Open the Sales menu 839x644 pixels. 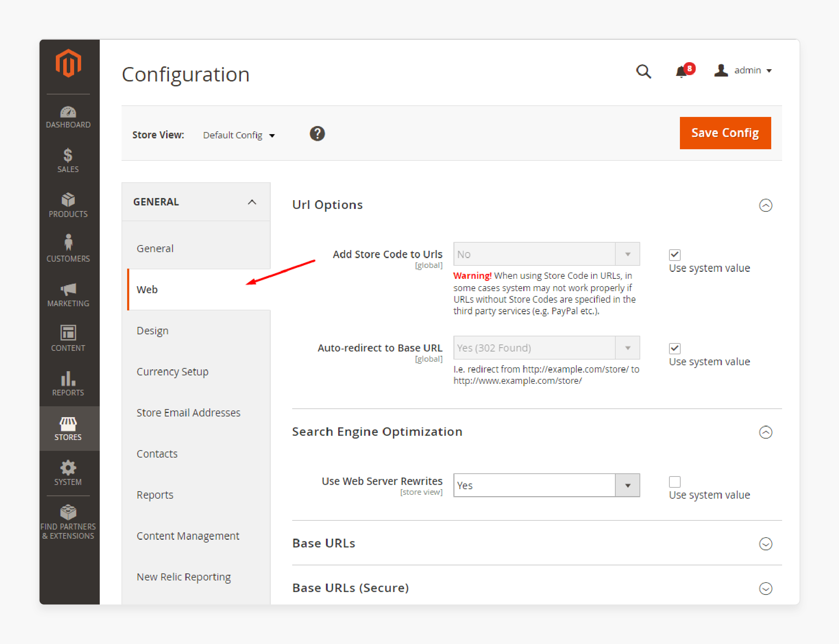coord(68,161)
